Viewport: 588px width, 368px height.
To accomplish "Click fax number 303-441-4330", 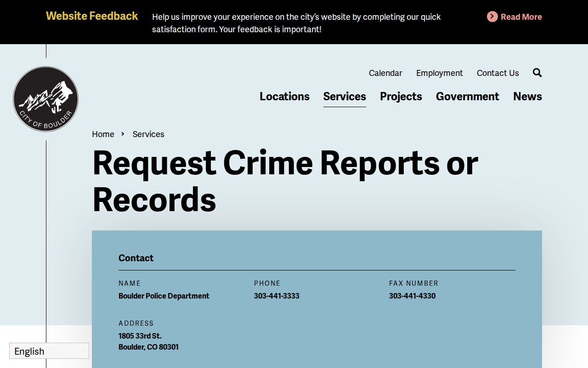I will pyautogui.click(x=412, y=296).
